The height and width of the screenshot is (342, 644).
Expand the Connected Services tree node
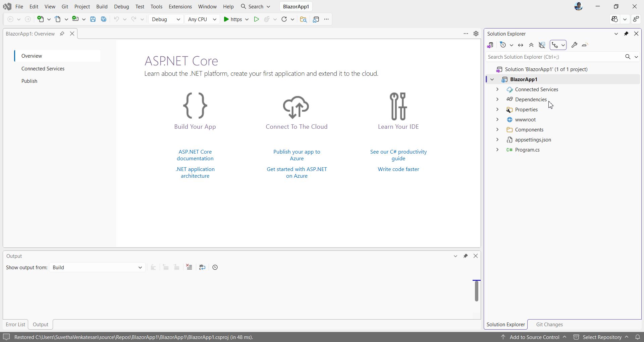(x=497, y=89)
